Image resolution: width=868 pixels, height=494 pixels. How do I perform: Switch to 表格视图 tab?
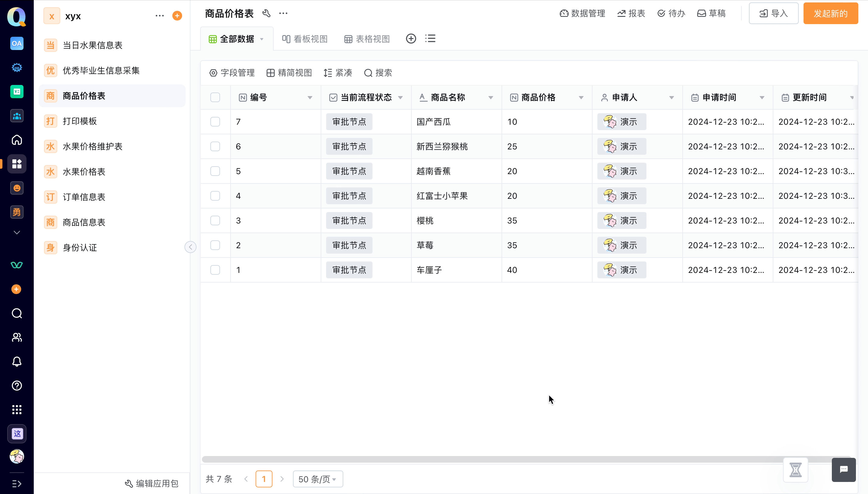[367, 39]
